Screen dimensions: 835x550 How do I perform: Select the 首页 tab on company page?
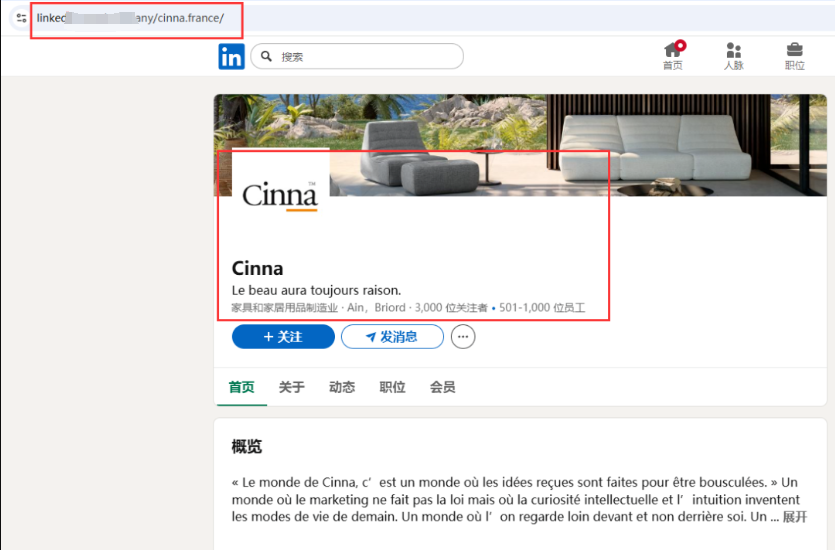(x=241, y=387)
